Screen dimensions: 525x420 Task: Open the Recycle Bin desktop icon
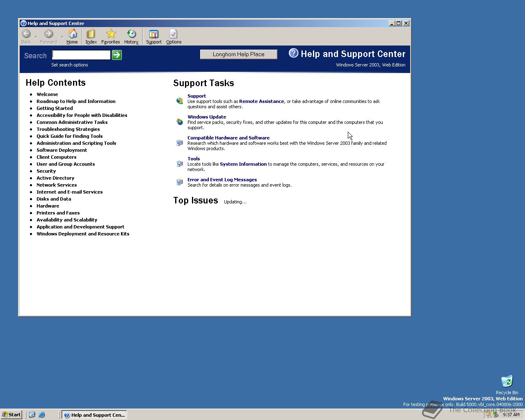[x=507, y=381]
